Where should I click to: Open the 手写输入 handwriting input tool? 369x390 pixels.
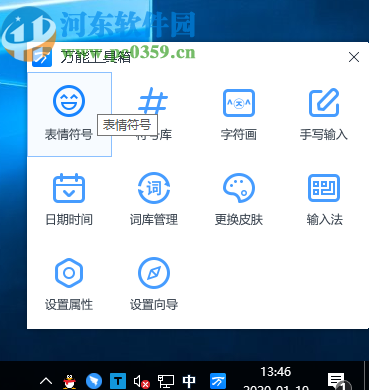[324, 114]
